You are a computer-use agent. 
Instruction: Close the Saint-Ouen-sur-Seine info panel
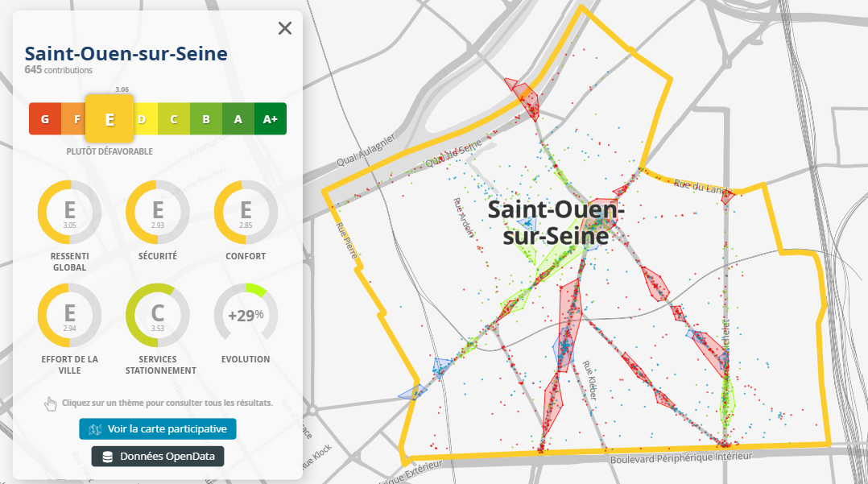point(284,29)
